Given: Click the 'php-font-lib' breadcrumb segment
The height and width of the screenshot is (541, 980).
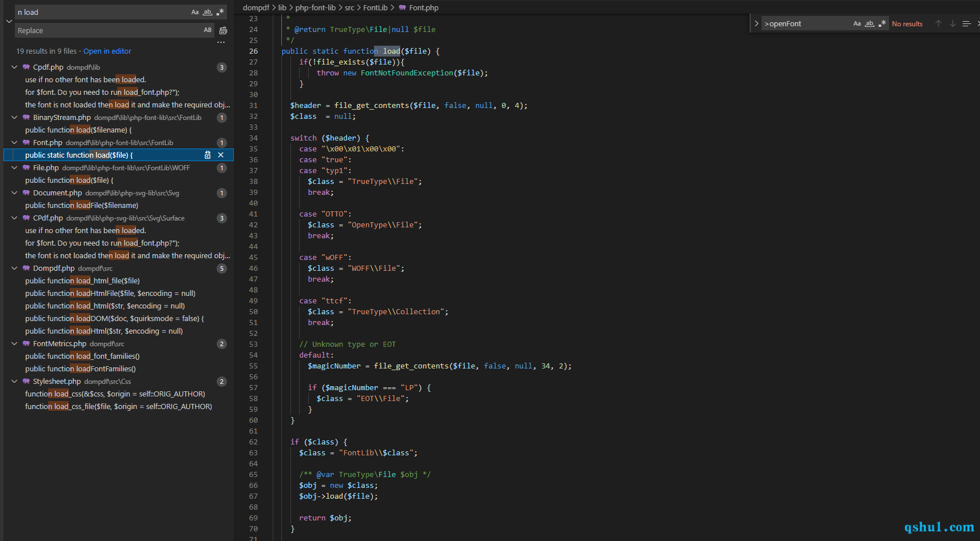Looking at the screenshot, I should pos(316,7).
